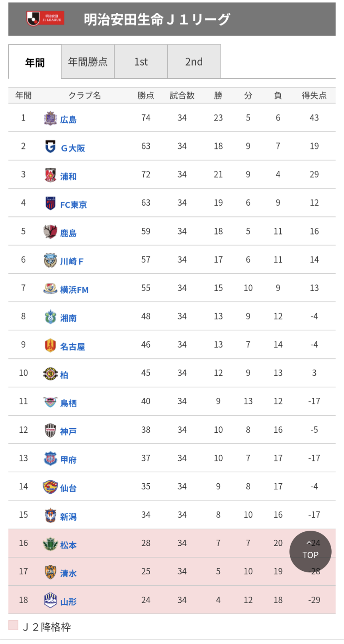This screenshot has height=644, width=344.
Task: Click the FC東京 club emblem
Action: [x=50, y=203]
